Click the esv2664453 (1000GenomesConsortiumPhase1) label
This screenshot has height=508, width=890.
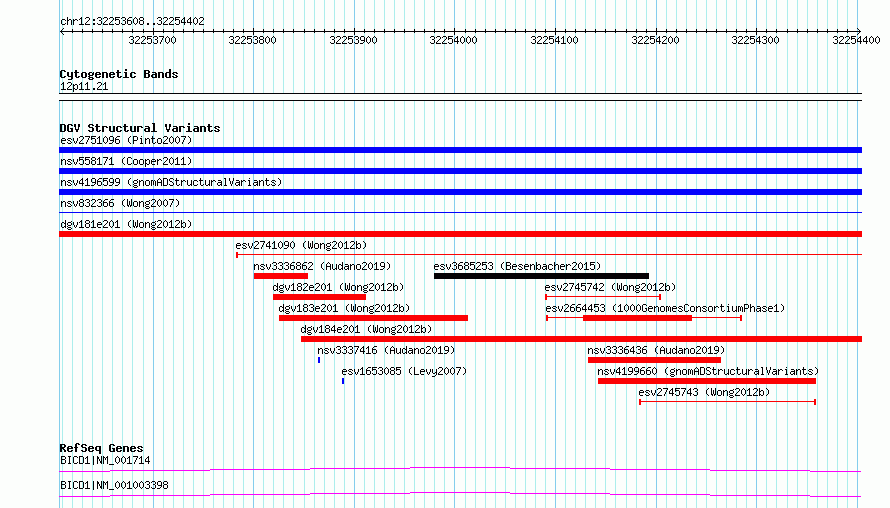(x=665, y=308)
